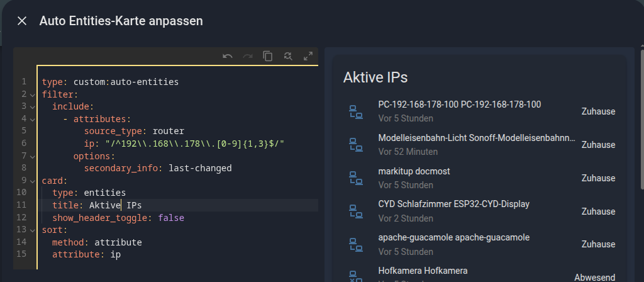Click network icon for apache-guacamole

pyautogui.click(x=355, y=244)
